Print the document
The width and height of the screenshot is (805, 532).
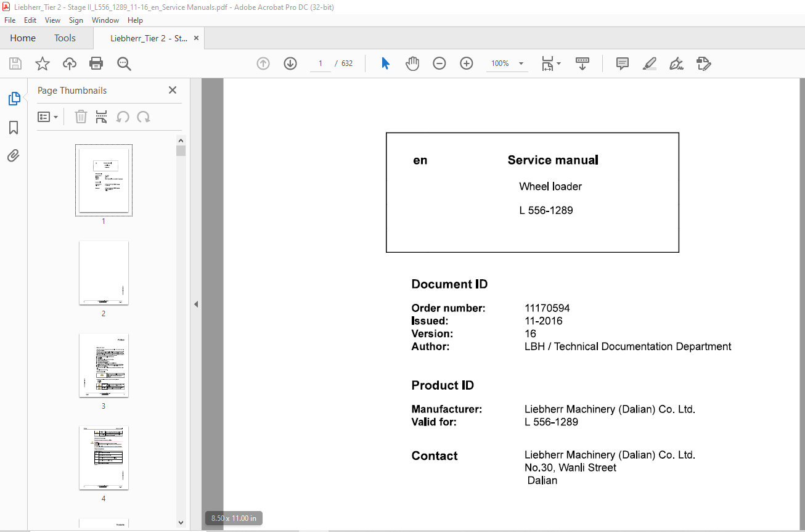tap(96, 63)
